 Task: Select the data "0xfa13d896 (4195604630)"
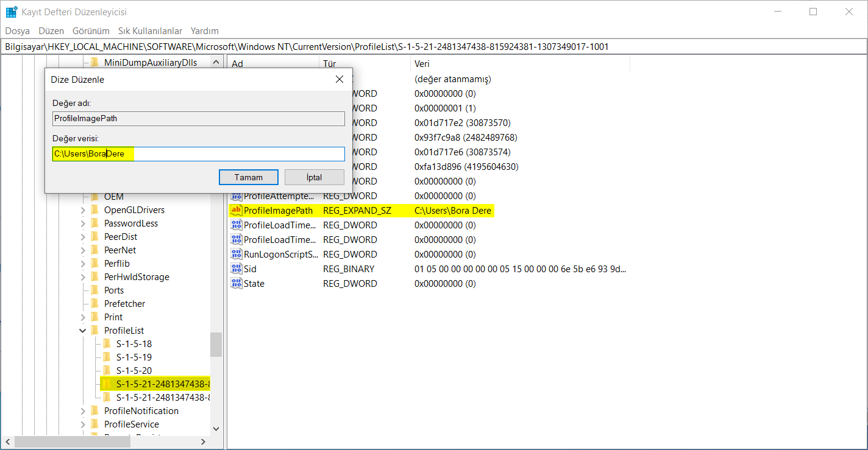(x=466, y=167)
